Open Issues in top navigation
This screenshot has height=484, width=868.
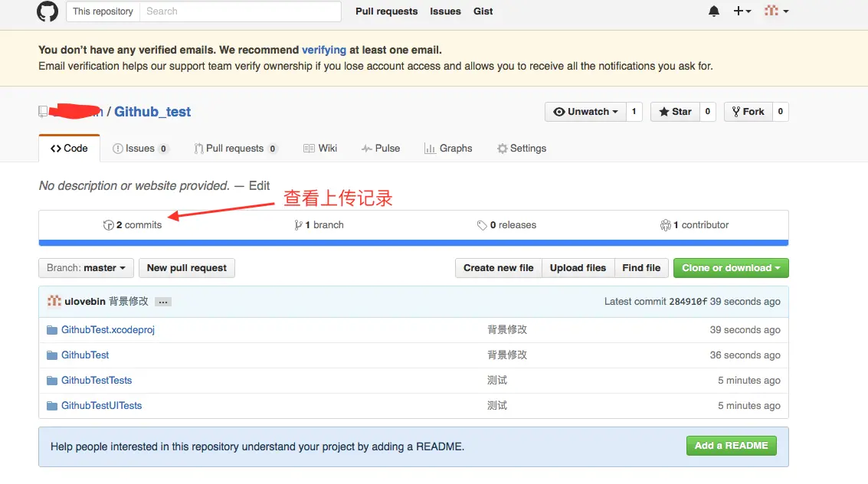point(445,11)
